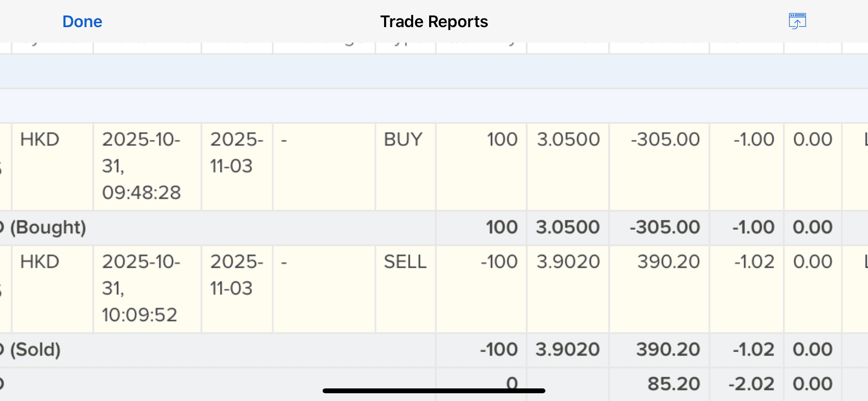Image resolution: width=868 pixels, height=401 pixels.
Task: Click the BUY row's 3.0500 price cell
Action: (568, 140)
